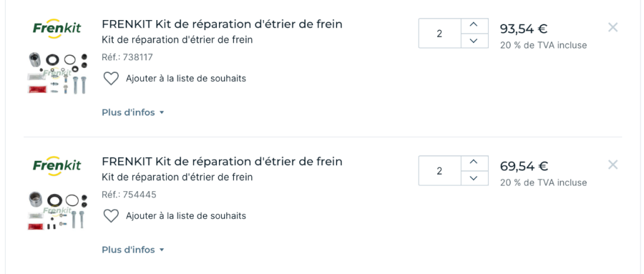Increase quantity of the 69,54 € kit

click(474, 163)
